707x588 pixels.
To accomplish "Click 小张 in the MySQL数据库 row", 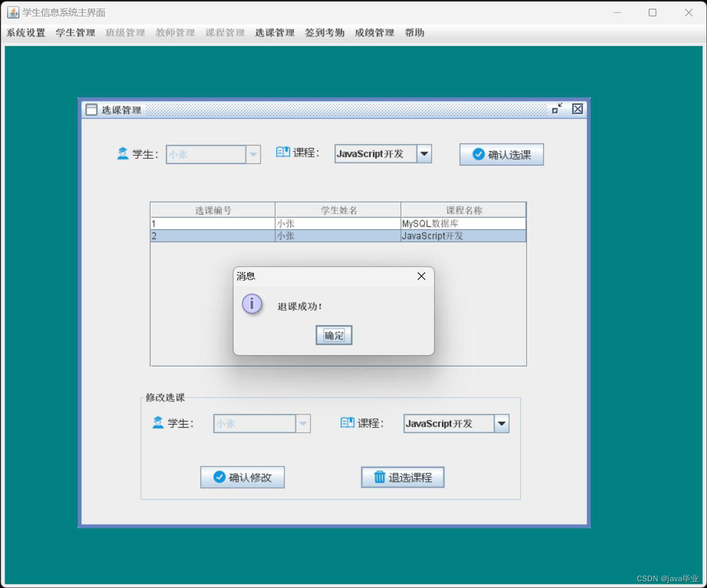I will click(338, 224).
